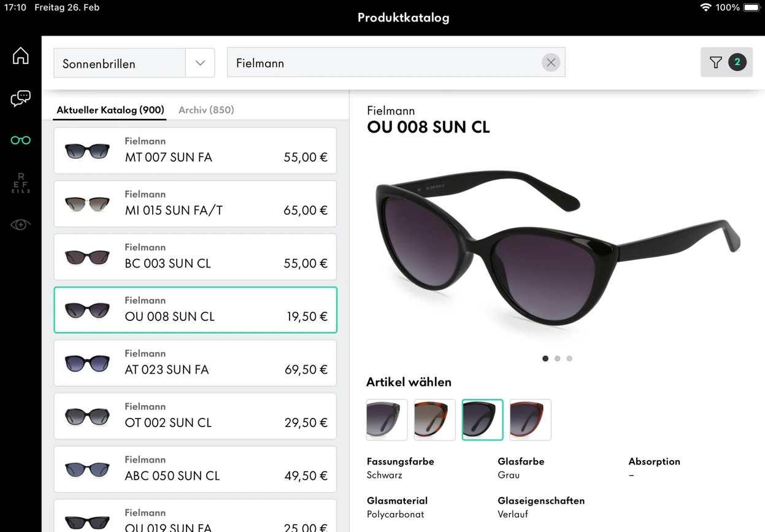Show the first product image dot

(x=545, y=358)
